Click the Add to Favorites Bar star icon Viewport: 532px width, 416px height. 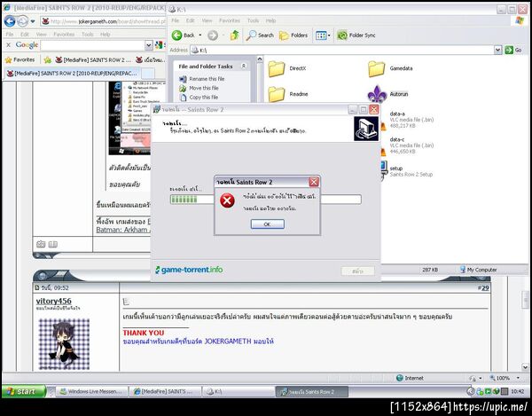coord(48,60)
